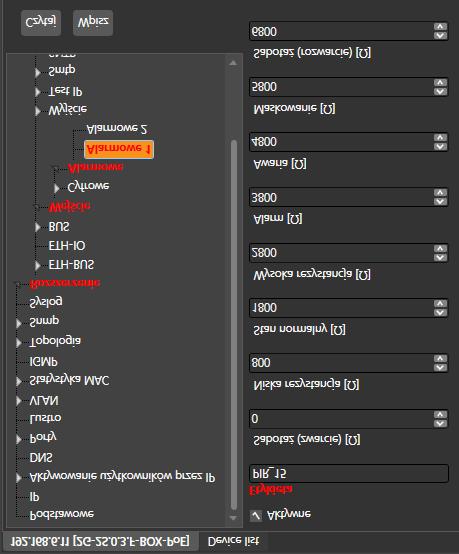Switch to the Device list tab
This screenshot has height=554, width=459.
[x=233, y=541]
